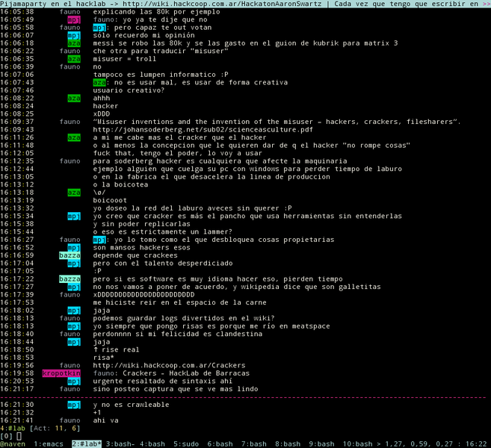The image size is (491, 448).
Task: Select the active 2:#lab tab
Action: point(86,444)
